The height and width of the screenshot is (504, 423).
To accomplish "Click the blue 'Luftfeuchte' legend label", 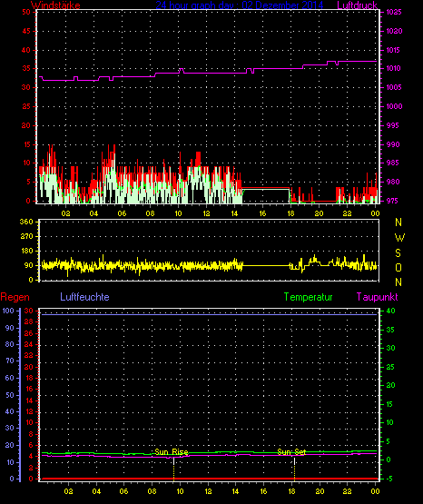I will click(84, 297).
